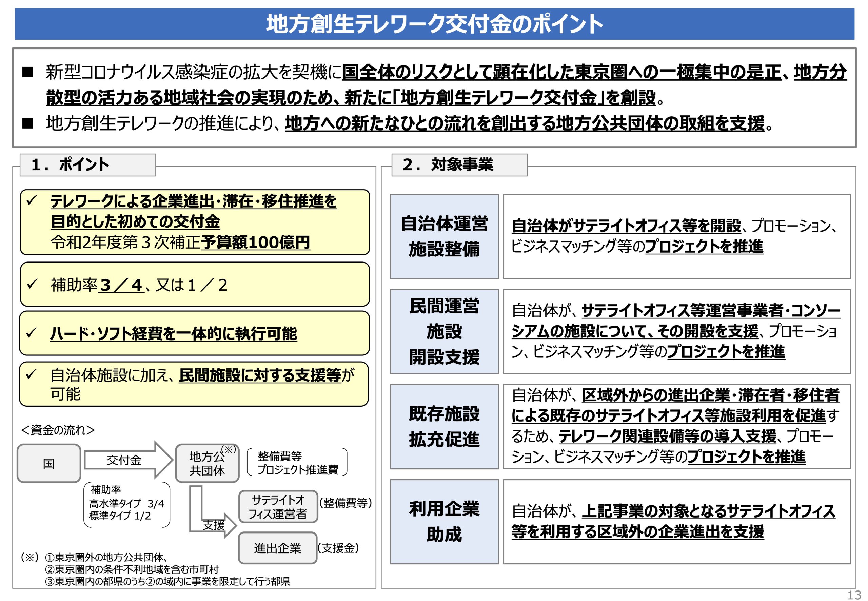Click the 進出企業 box
Image resolution: width=868 pixels, height=601 pixels.
tap(278, 548)
